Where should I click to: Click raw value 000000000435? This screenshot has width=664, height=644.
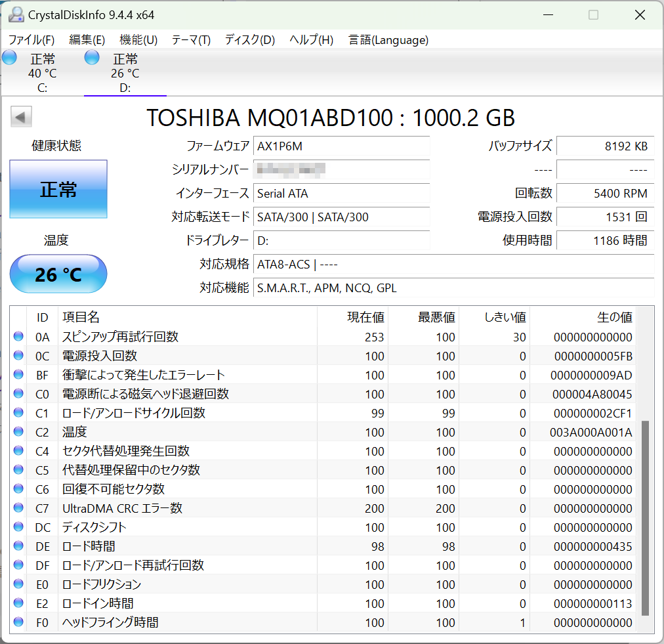(593, 547)
